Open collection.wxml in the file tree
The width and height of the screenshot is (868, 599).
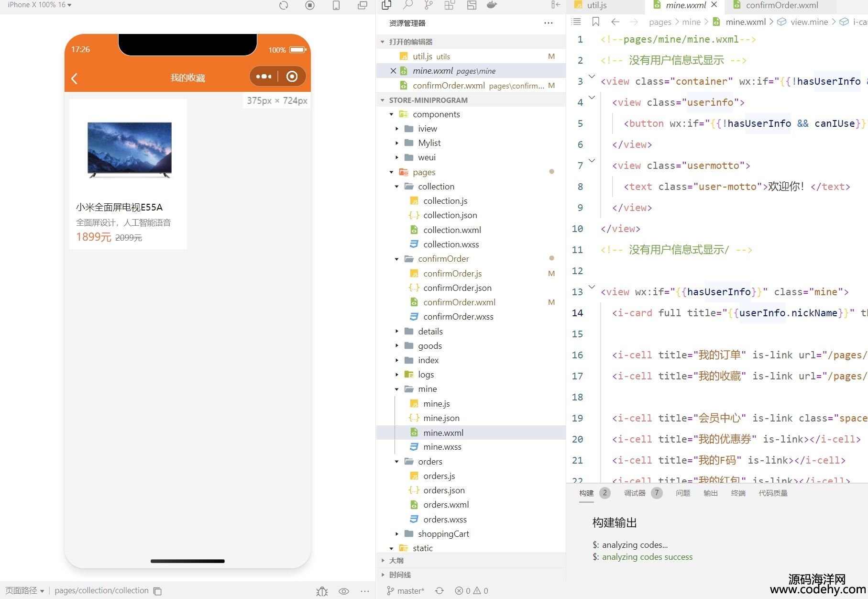(452, 230)
